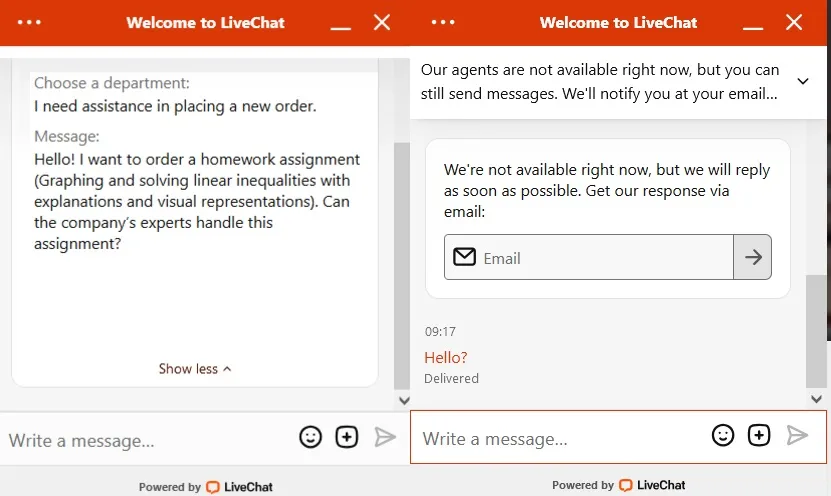This screenshot has height=496, width=831.
Task: Focus the Email input field
Action: point(588,257)
